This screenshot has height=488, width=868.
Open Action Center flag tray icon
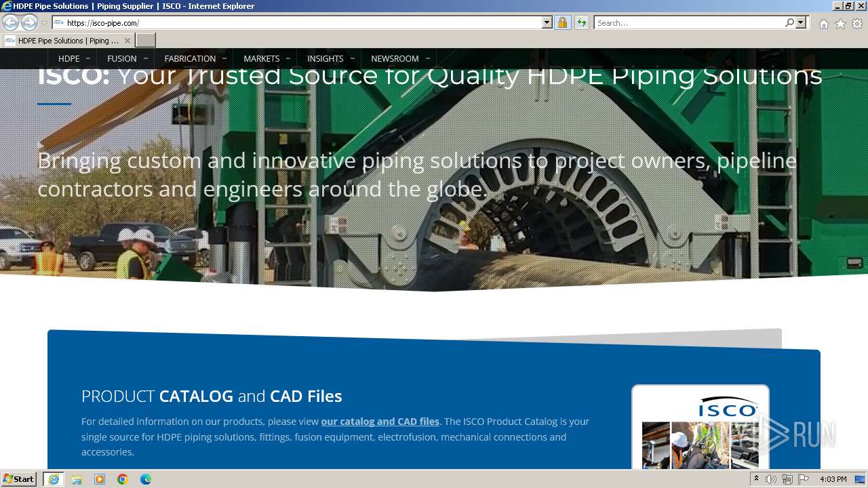[x=804, y=479]
